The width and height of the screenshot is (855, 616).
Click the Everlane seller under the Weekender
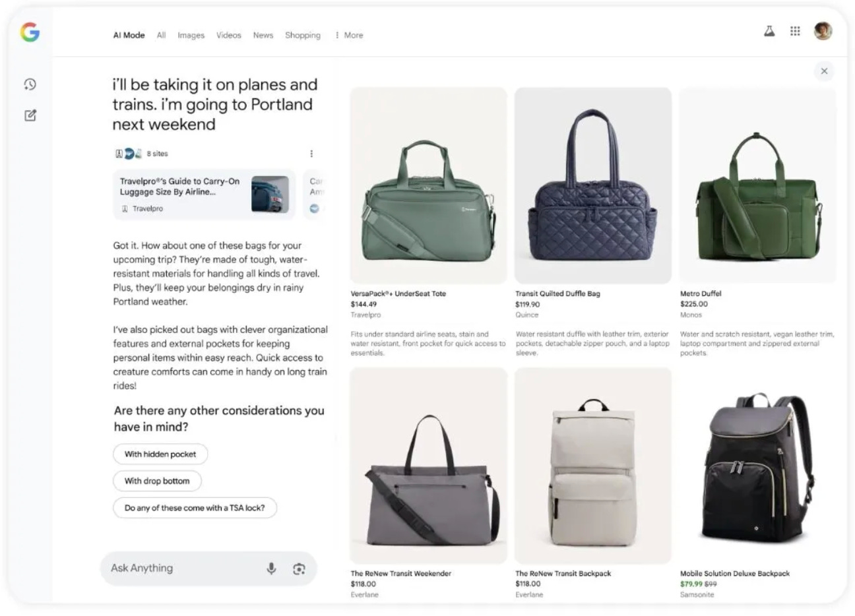point(365,594)
